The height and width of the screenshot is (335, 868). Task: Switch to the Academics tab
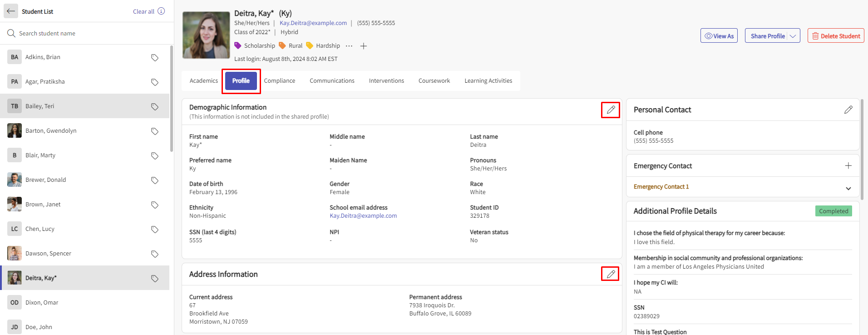[x=203, y=81]
